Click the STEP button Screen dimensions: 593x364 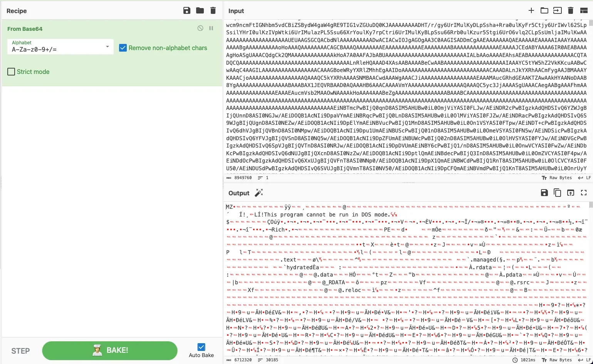[20, 351]
